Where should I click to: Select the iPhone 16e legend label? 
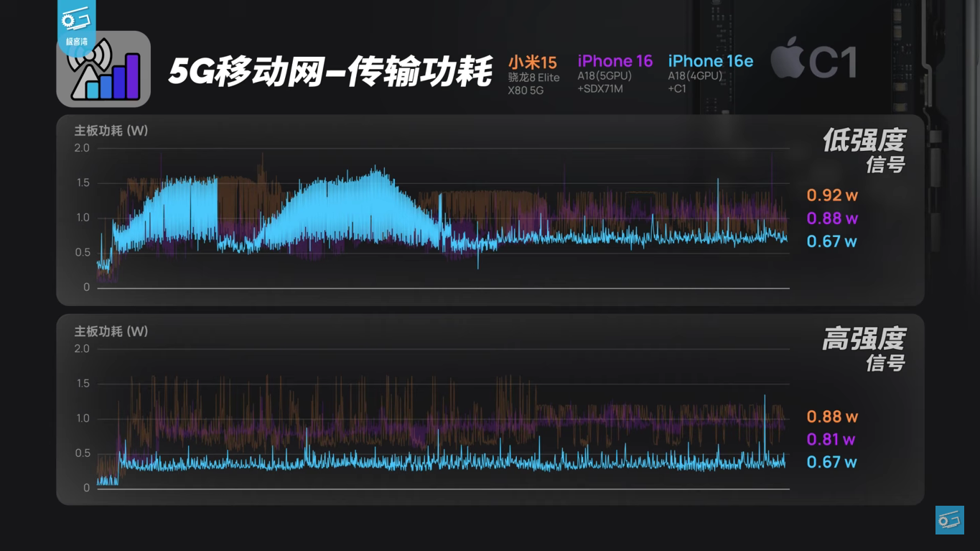711,61
